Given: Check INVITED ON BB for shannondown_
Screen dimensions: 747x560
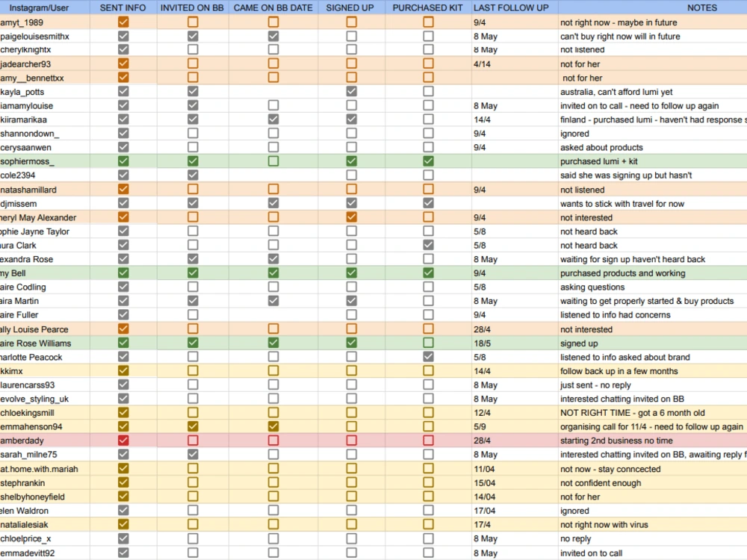Looking at the screenshot, I should tap(193, 133).
